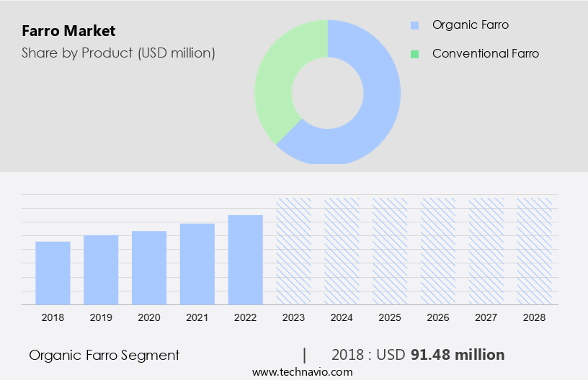This screenshot has height=380, width=588.
Task: Click the Farro Market title
Action: pos(68,31)
